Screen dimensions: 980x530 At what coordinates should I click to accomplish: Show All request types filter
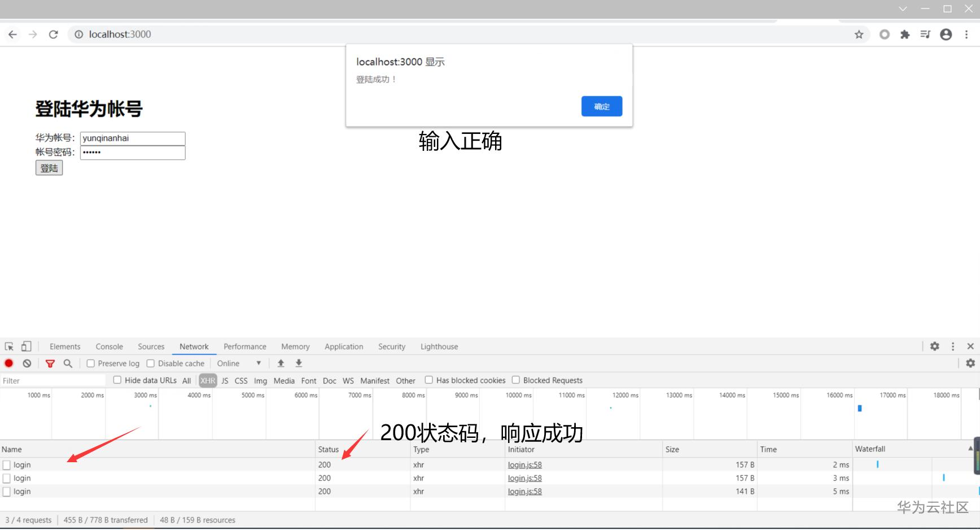(186, 381)
